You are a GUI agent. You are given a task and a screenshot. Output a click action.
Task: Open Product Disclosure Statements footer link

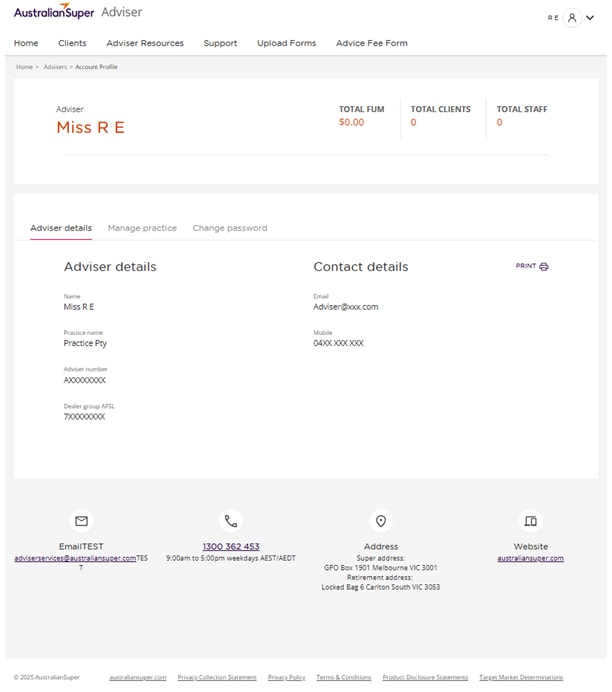point(425,677)
